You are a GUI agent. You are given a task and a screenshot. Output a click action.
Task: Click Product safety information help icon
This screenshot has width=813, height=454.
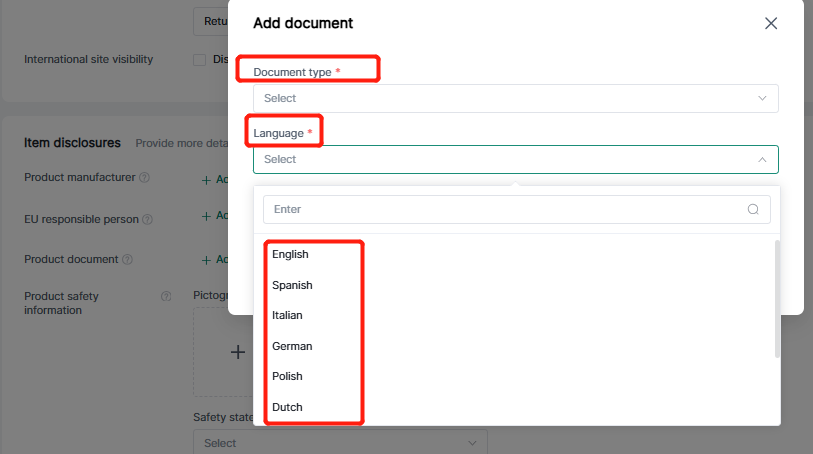click(x=166, y=296)
